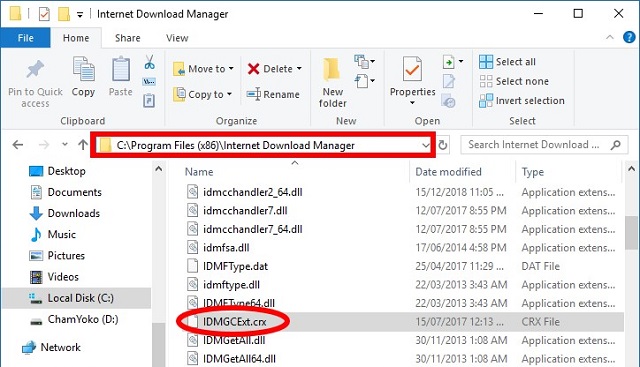Click the Back navigation arrow
The width and height of the screenshot is (640, 367).
(18, 145)
